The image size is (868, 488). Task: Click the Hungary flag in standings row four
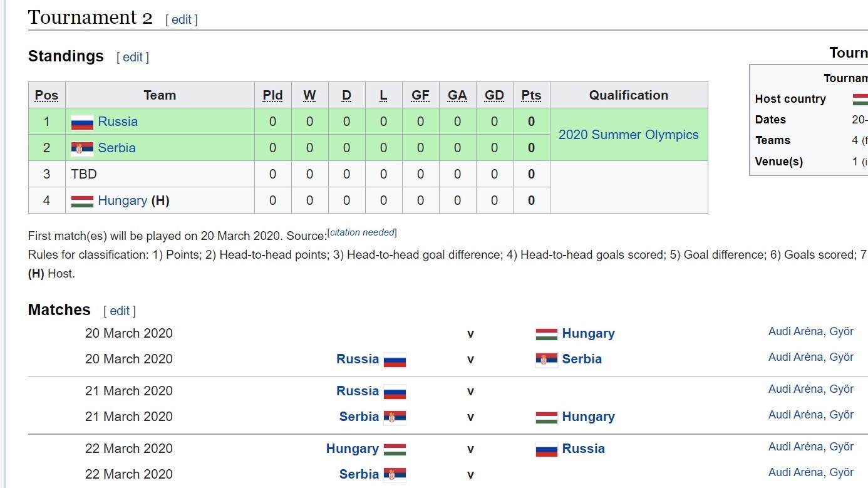(82, 201)
